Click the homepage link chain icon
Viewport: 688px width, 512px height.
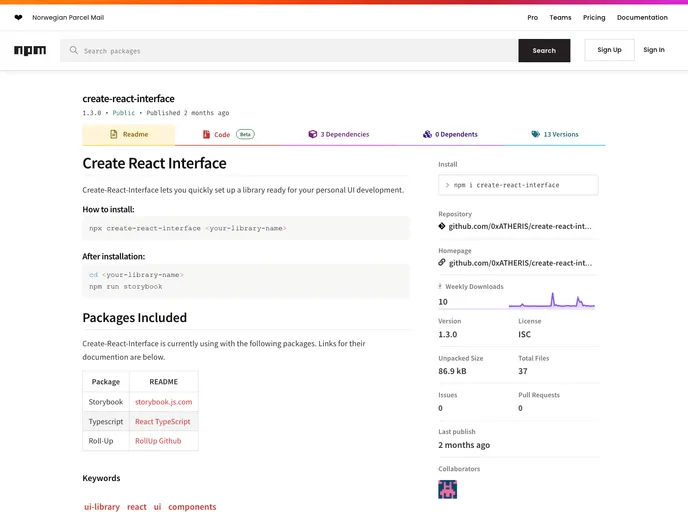(442, 263)
